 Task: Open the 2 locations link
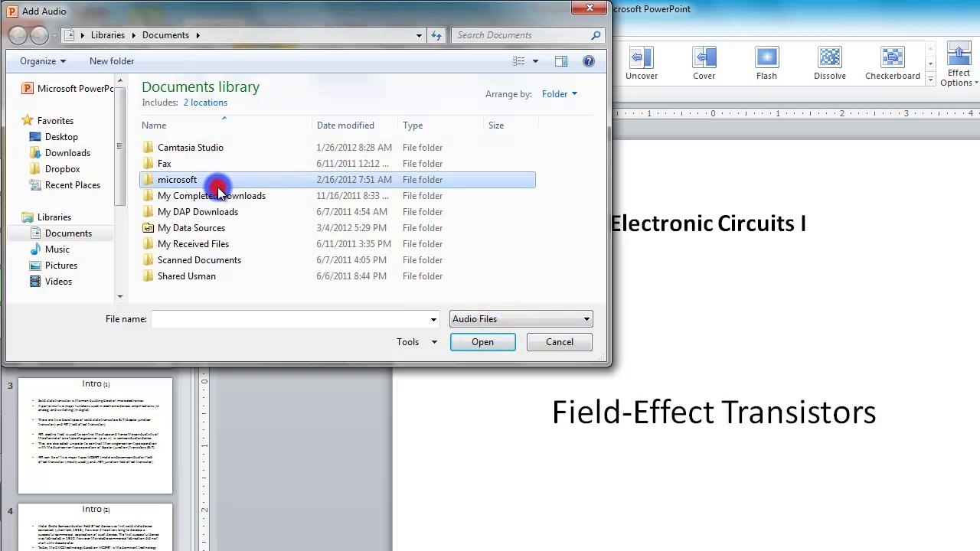tap(205, 103)
